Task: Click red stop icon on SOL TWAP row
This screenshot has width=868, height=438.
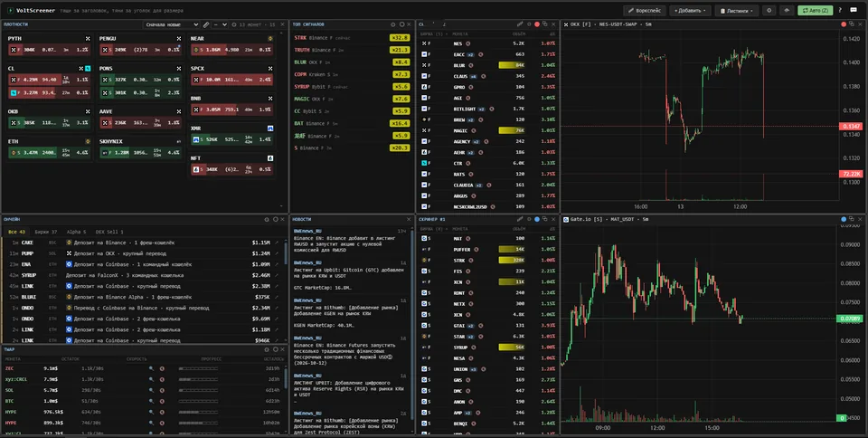Action: click(x=162, y=390)
